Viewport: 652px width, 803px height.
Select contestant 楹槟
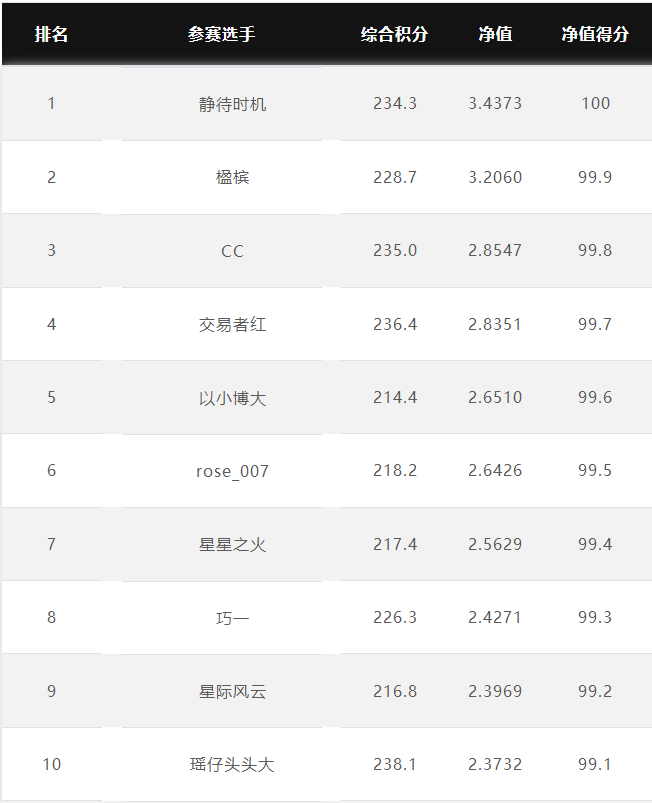pyautogui.click(x=233, y=177)
